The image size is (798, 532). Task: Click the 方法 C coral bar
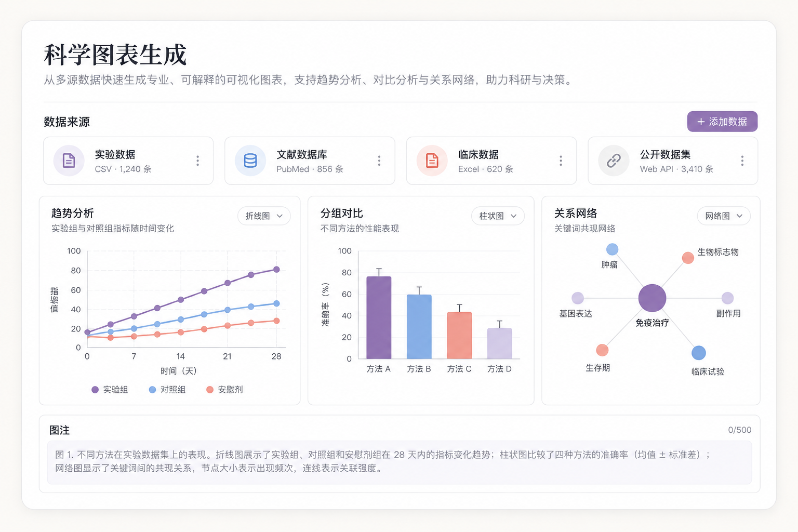459,335
